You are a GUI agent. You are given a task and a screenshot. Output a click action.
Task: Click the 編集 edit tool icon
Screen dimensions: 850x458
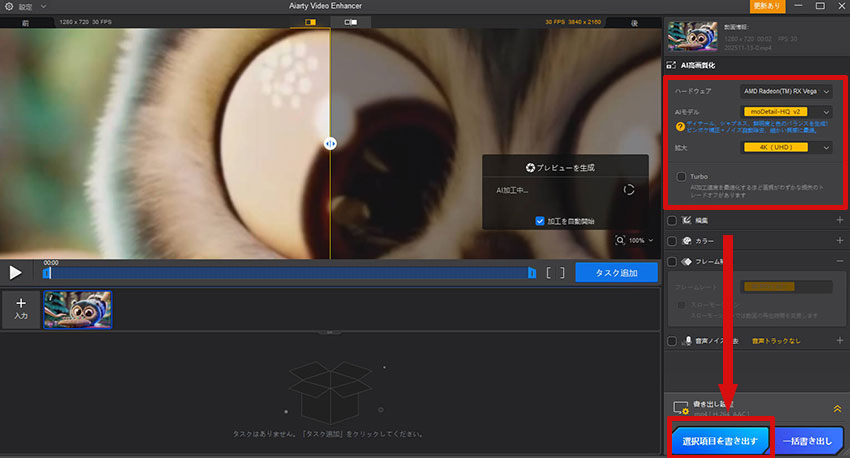tap(686, 220)
